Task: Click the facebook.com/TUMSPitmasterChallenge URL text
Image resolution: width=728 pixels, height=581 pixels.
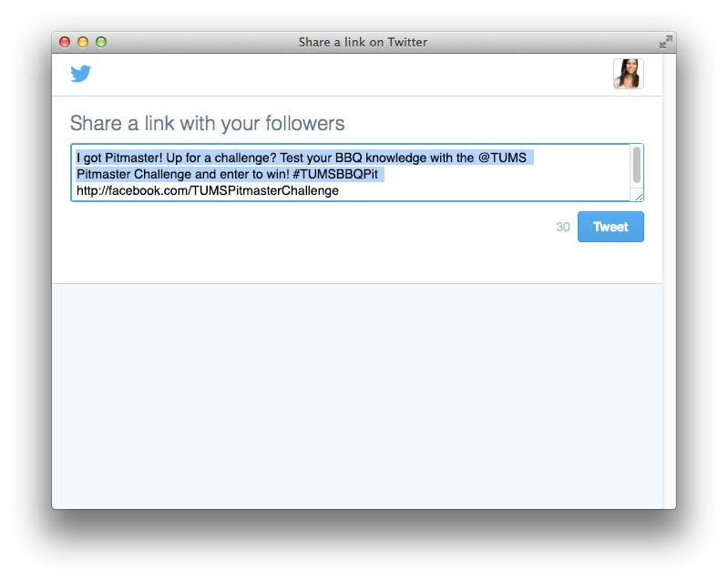Action: (208, 190)
